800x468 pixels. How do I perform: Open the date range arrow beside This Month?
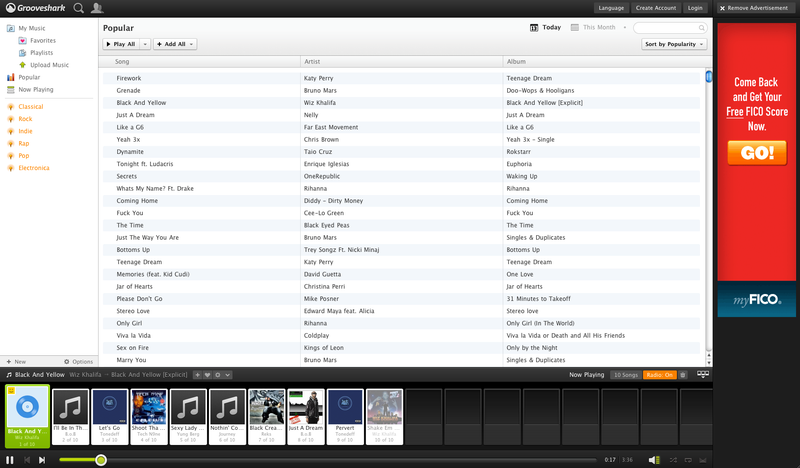click(624, 28)
